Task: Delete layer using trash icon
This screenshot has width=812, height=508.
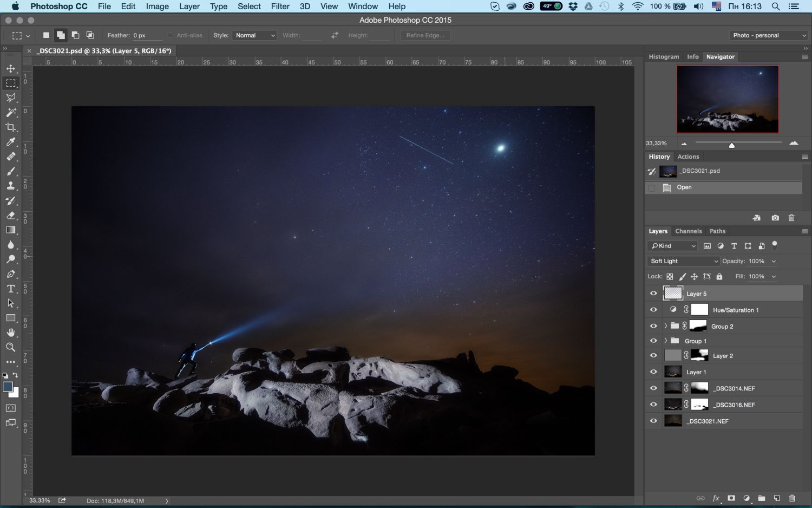Action: (792, 498)
